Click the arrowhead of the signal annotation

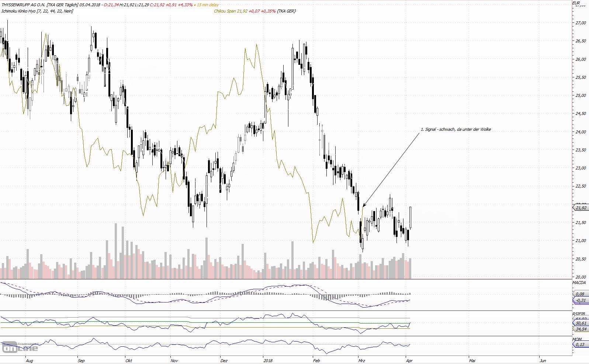tap(364, 205)
